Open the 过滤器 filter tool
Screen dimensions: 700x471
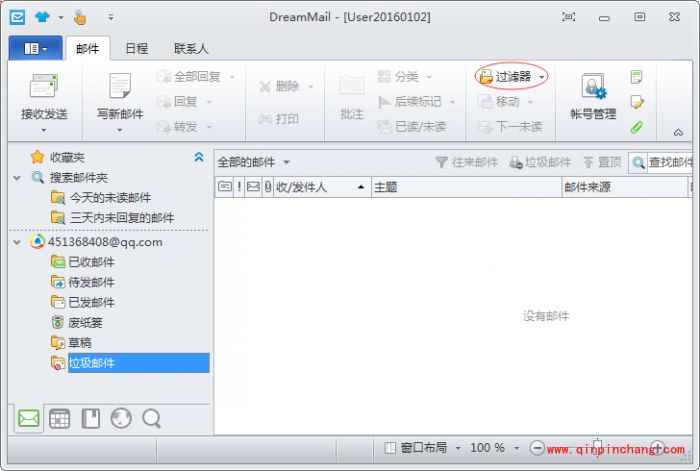point(505,77)
